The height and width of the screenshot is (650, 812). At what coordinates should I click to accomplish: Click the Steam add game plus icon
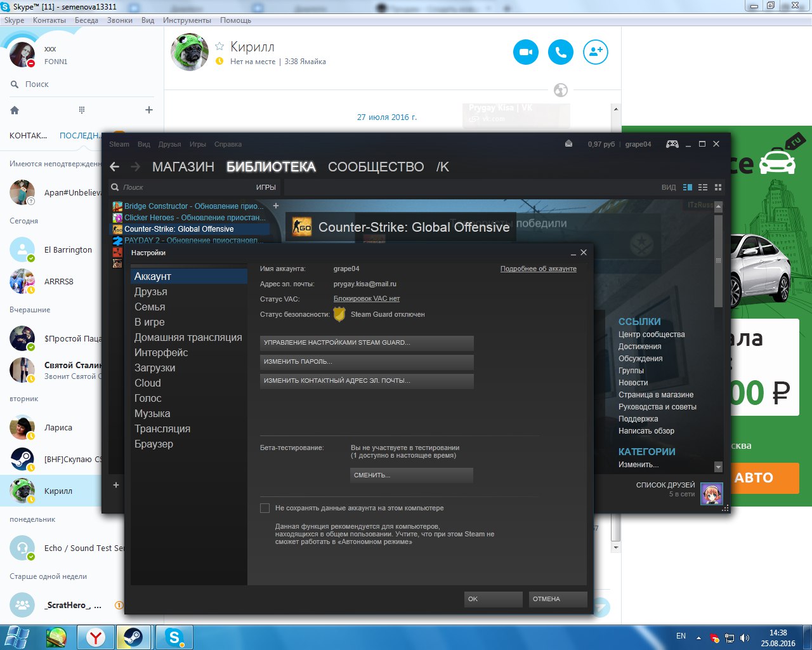116,485
